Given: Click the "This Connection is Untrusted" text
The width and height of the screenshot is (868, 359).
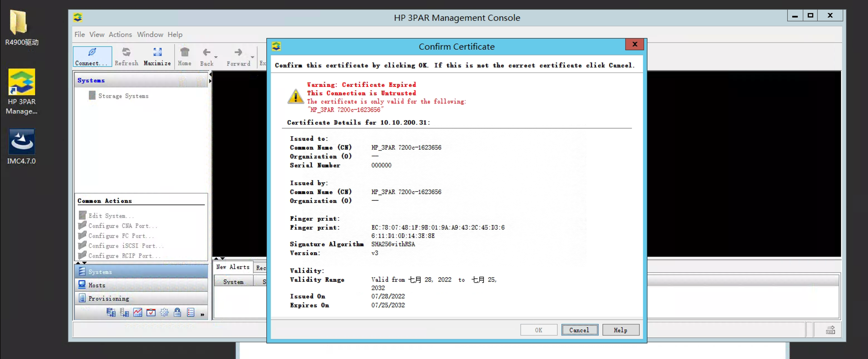Looking at the screenshot, I should 361,93.
